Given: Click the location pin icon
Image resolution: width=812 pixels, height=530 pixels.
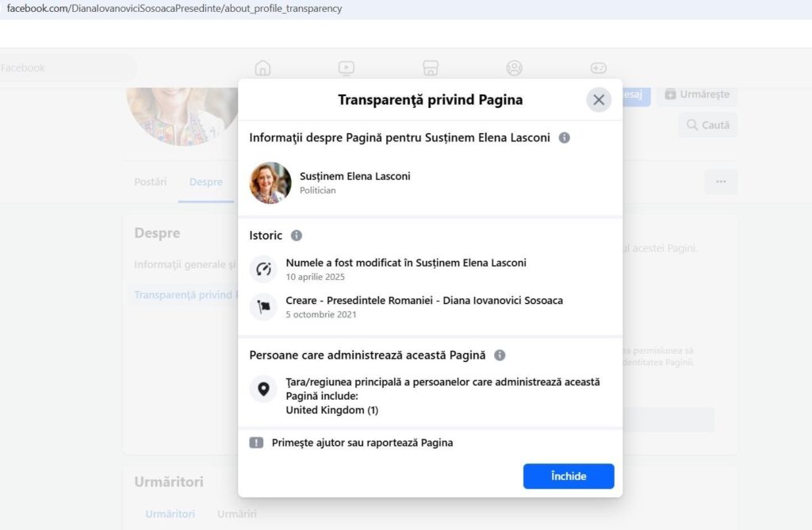Looking at the screenshot, I should [x=263, y=389].
